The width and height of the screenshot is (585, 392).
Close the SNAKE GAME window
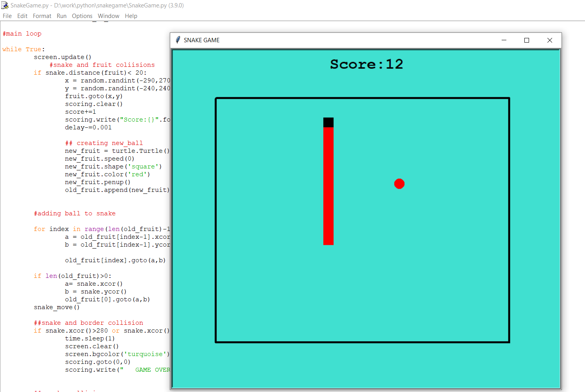(x=550, y=40)
